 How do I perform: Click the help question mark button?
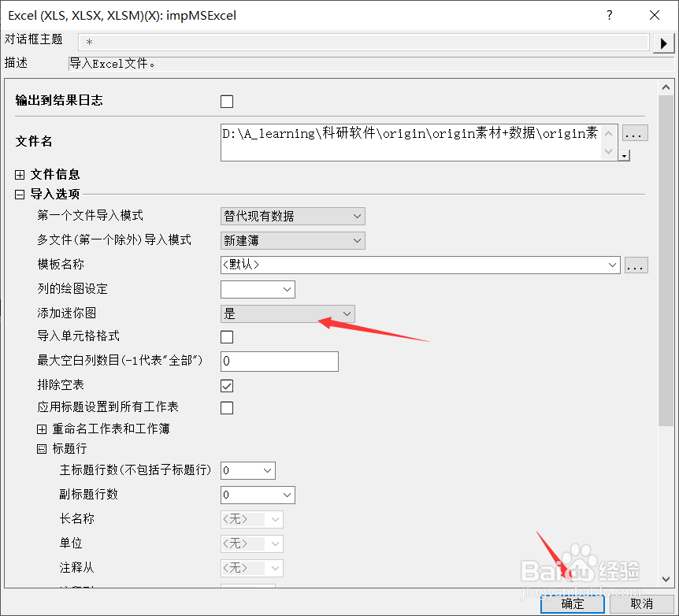click(x=609, y=15)
